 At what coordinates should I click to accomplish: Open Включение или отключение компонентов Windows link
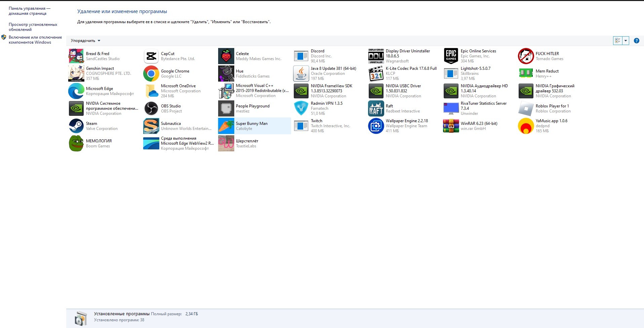pos(35,40)
